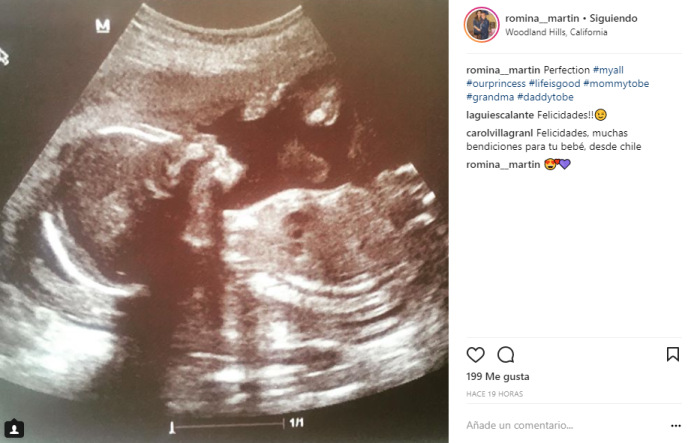Toggle Siguiendo follow status
The width and height of the screenshot is (700, 443).
click(x=613, y=18)
